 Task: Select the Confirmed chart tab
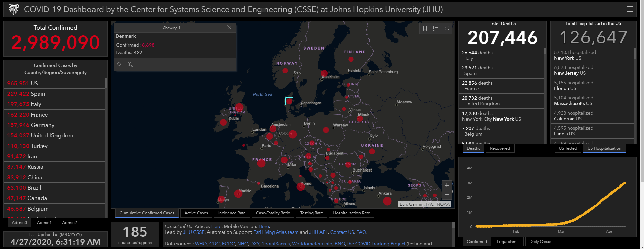pyautogui.click(x=477, y=242)
